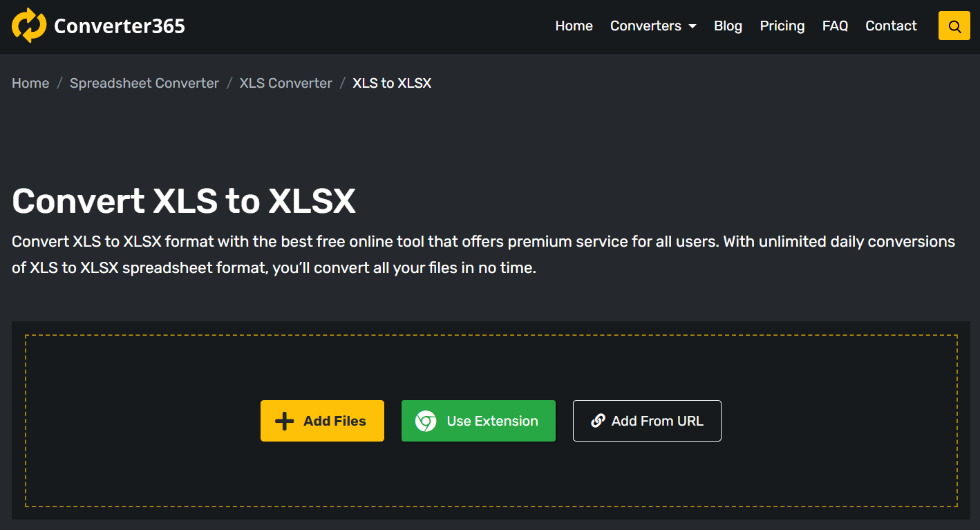Click the Chrome icon in Use Extension

coord(426,421)
